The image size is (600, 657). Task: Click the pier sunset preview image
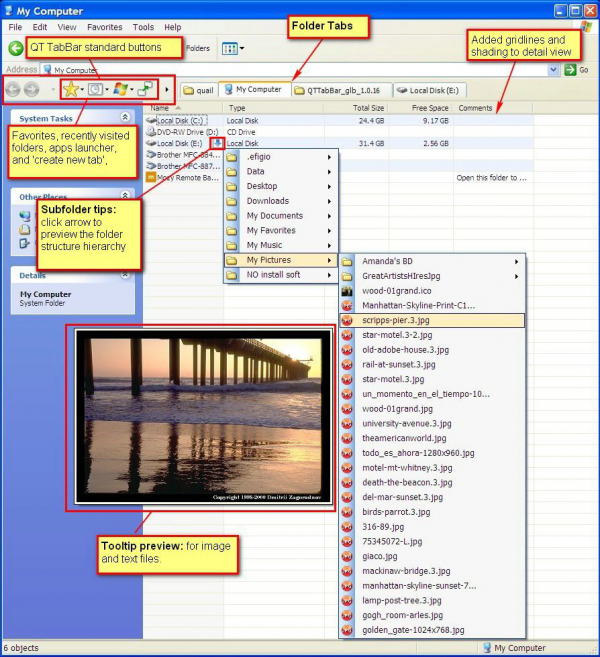coord(203,417)
